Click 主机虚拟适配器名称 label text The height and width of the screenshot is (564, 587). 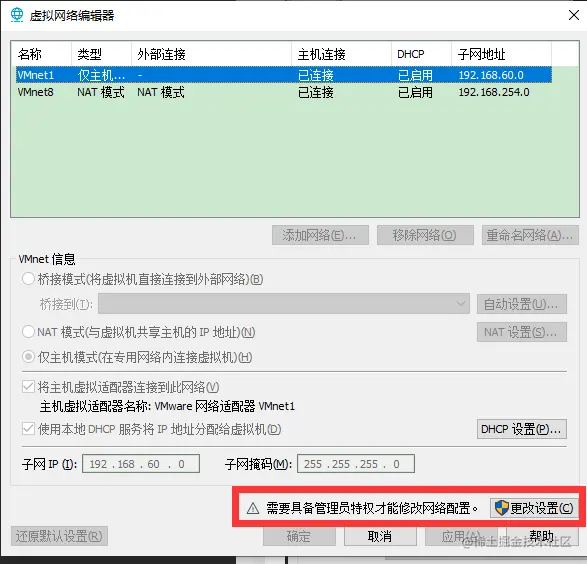pyautogui.click(x=94, y=406)
